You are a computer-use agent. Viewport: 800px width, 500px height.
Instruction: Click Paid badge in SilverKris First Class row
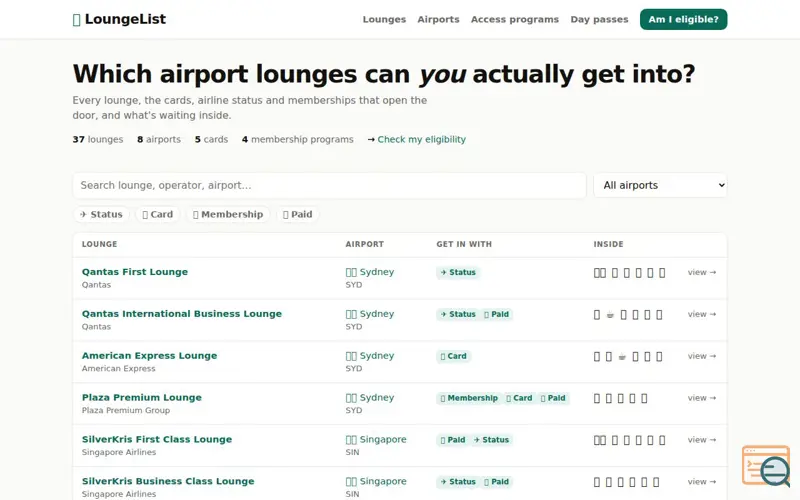(453, 440)
